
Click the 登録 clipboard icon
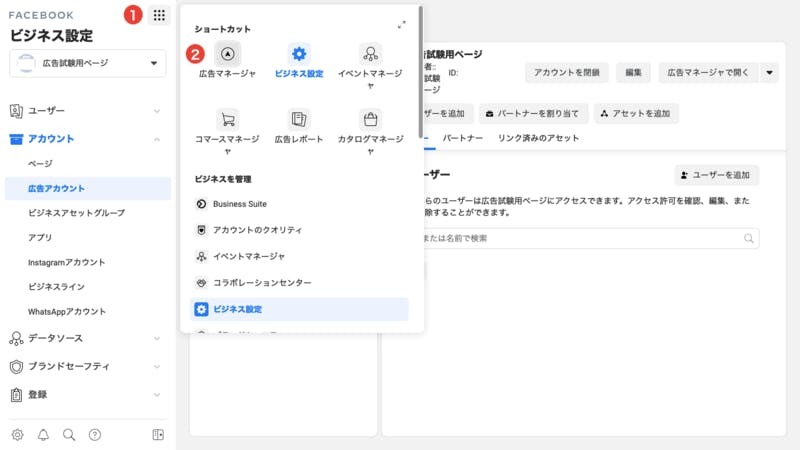[x=16, y=394]
